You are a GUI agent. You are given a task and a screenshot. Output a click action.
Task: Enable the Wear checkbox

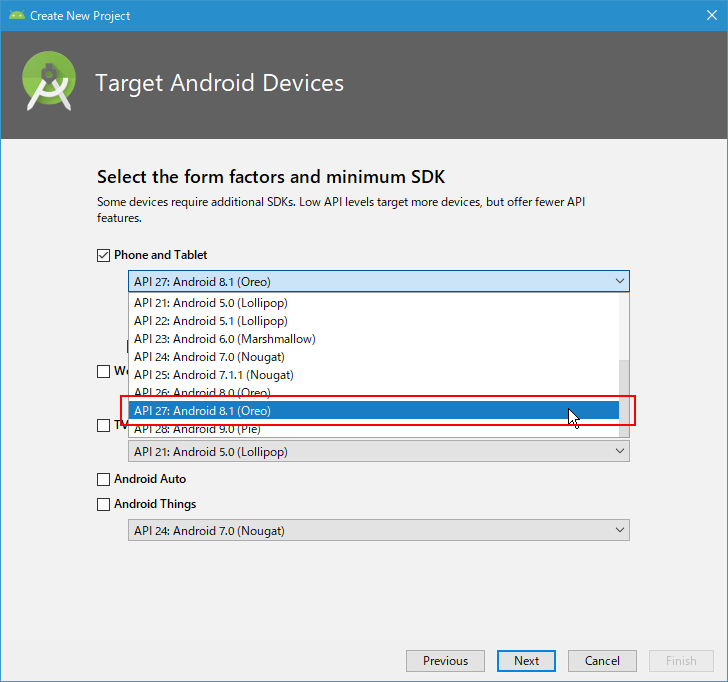tap(103, 371)
